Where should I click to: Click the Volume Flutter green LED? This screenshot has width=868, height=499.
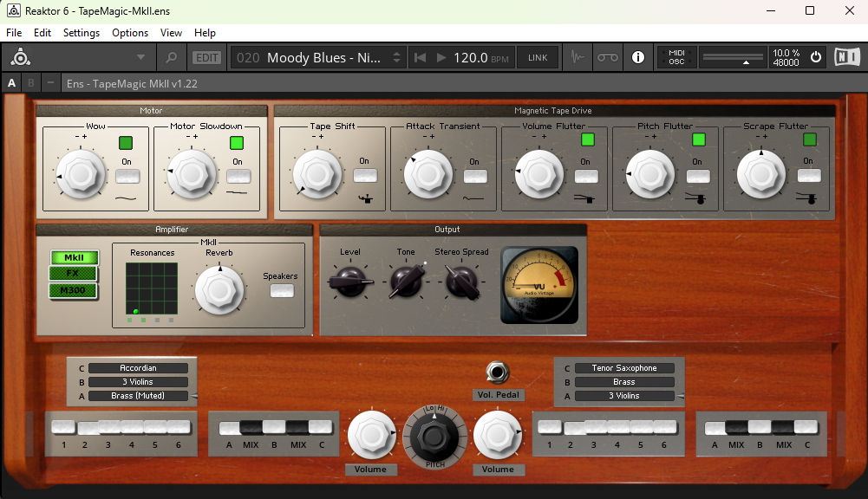coord(588,140)
